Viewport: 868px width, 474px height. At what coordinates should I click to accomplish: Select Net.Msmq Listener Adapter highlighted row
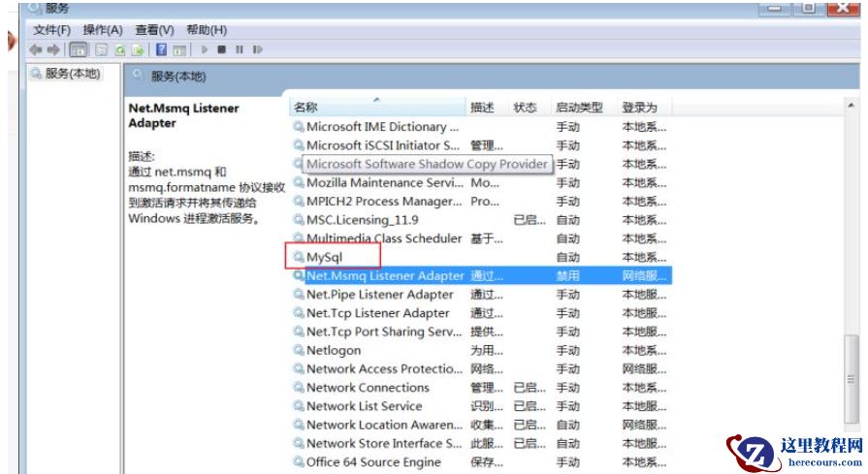coord(482,275)
